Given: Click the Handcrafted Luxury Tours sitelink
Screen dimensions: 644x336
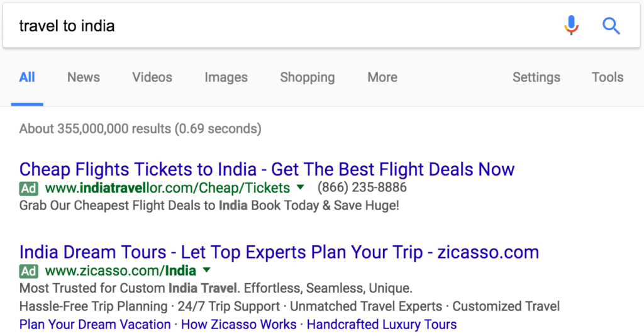Looking at the screenshot, I should (382, 325).
